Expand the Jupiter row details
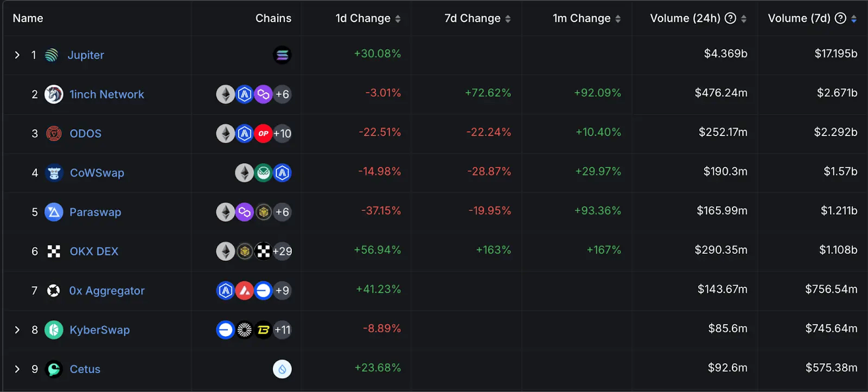 [17, 55]
